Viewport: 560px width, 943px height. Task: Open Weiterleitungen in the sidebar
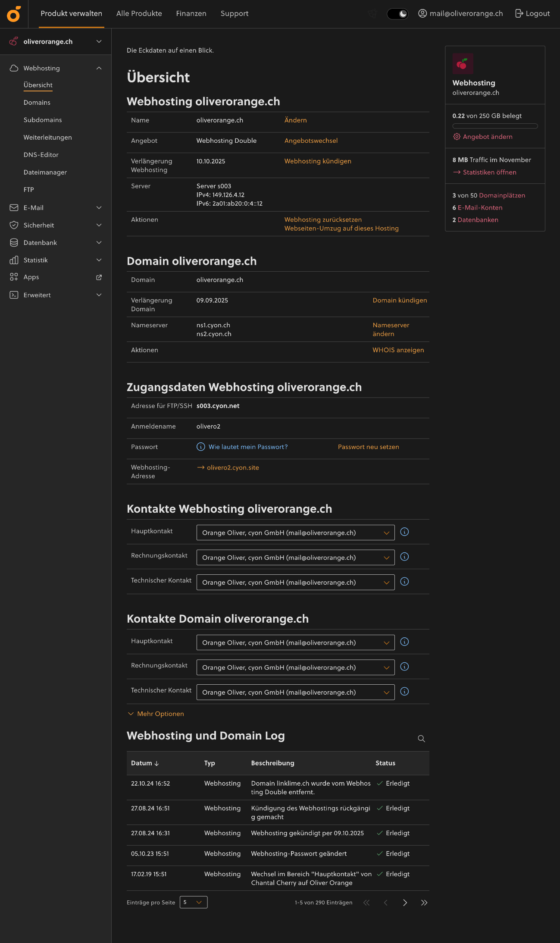pos(48,138)
